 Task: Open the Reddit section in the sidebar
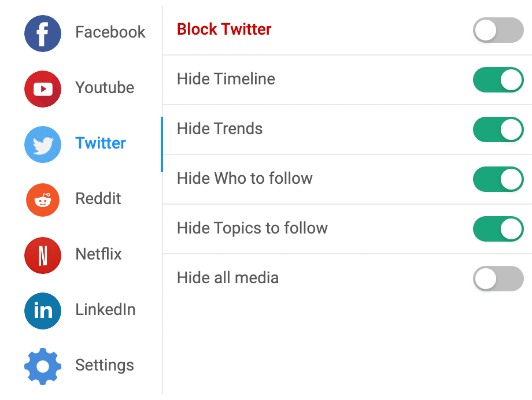click(97, 199)
